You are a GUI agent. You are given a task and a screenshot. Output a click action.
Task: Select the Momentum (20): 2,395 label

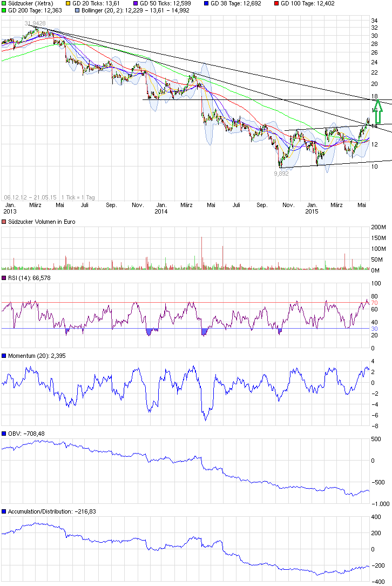coord(37,356)
